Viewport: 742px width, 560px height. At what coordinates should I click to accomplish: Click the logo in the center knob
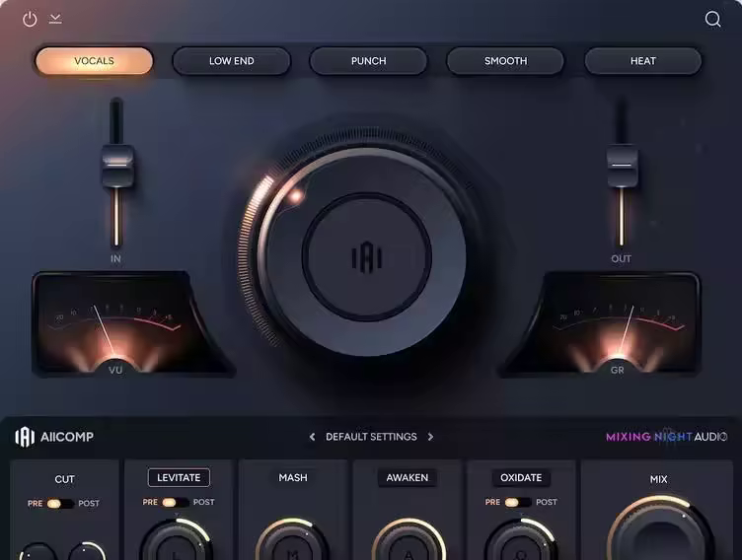point(367,256)
